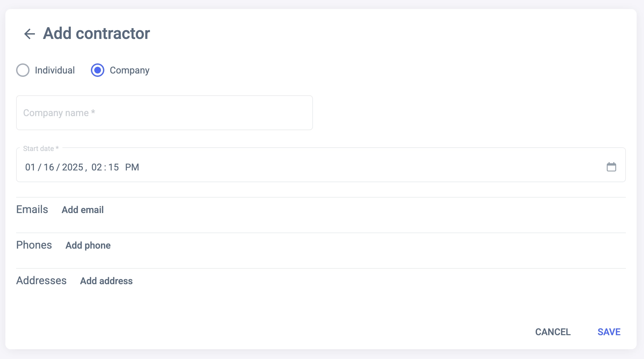Select the Company radio button

click(x=98, y=70)
